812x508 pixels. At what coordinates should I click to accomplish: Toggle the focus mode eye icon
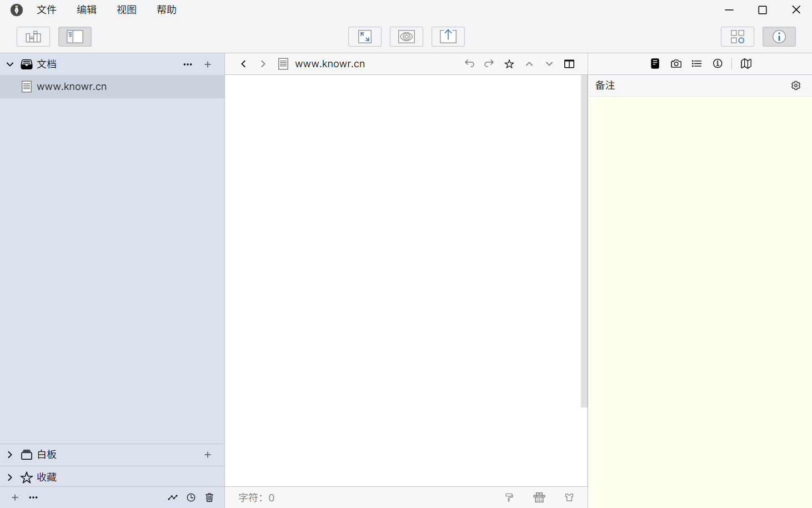point(407,37)
